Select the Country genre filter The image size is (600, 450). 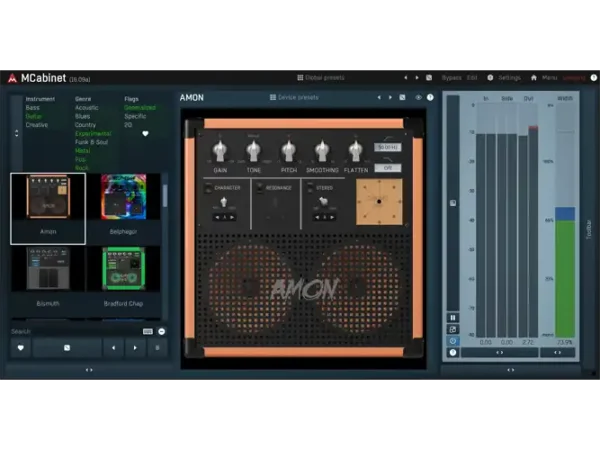(85, 125)
